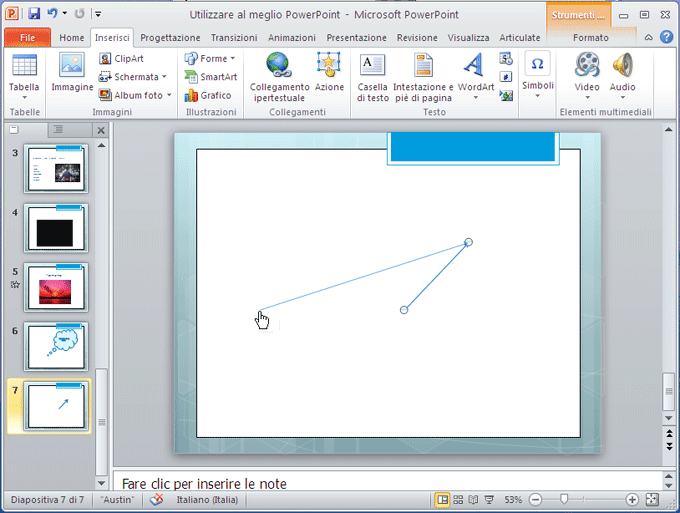
Task: Open Intestazione e piè di pagina
Action: coord(423,78)
